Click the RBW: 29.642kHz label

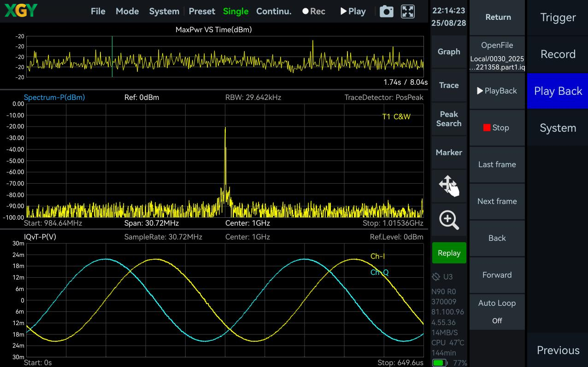pos(253,98)
